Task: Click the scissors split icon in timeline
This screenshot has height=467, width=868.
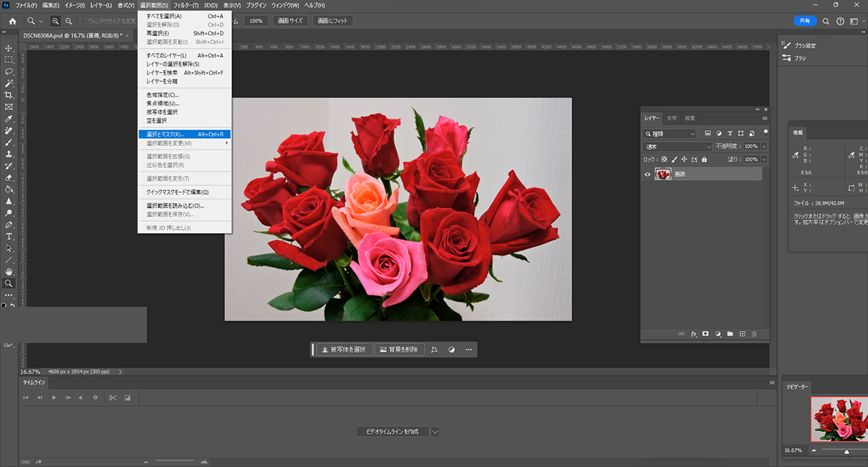Action: [x=112, y=397]
